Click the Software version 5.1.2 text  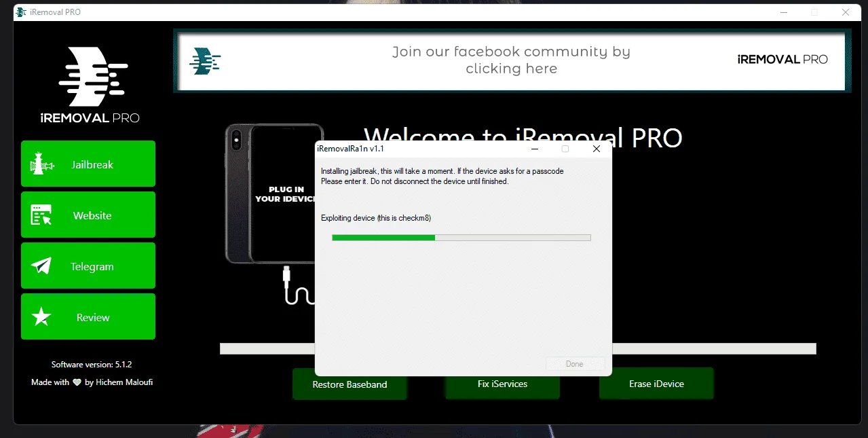click(x=92, y=365)
